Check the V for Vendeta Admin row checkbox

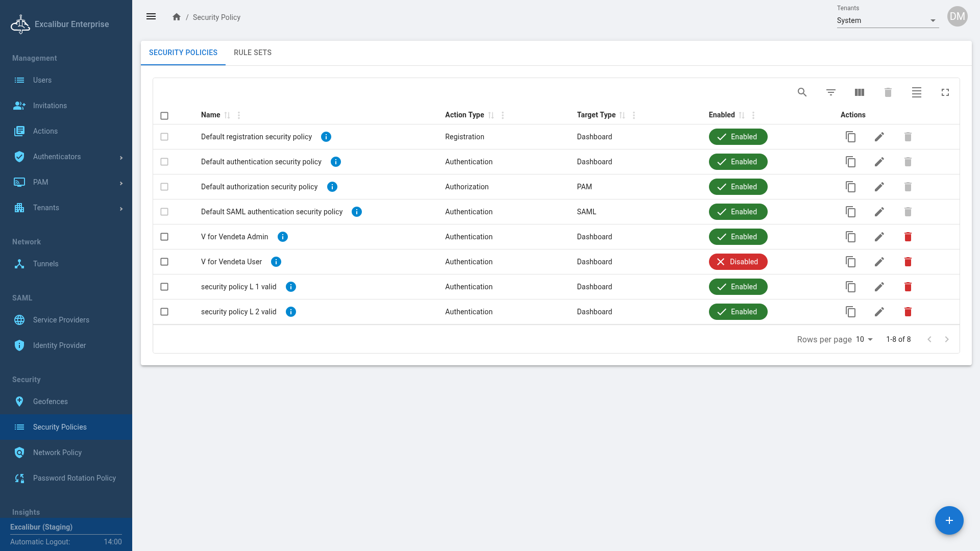pos(164,237)
